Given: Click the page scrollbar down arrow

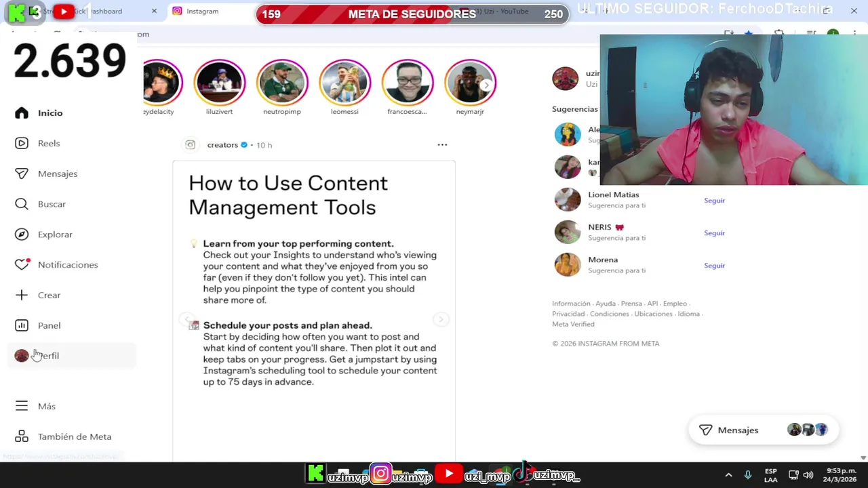Looking at the screenshot, I should click(863, 458).
